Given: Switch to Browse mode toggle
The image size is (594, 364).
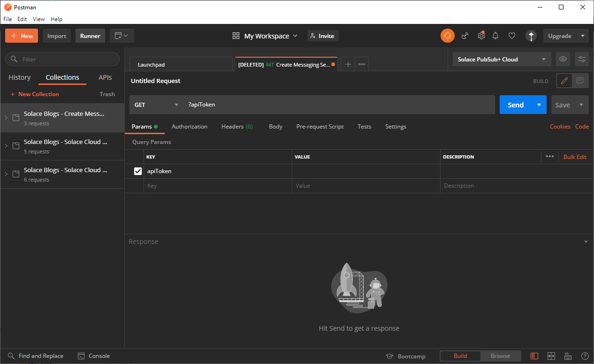Looking at the screenshot, I should click(x=500, y=356).
